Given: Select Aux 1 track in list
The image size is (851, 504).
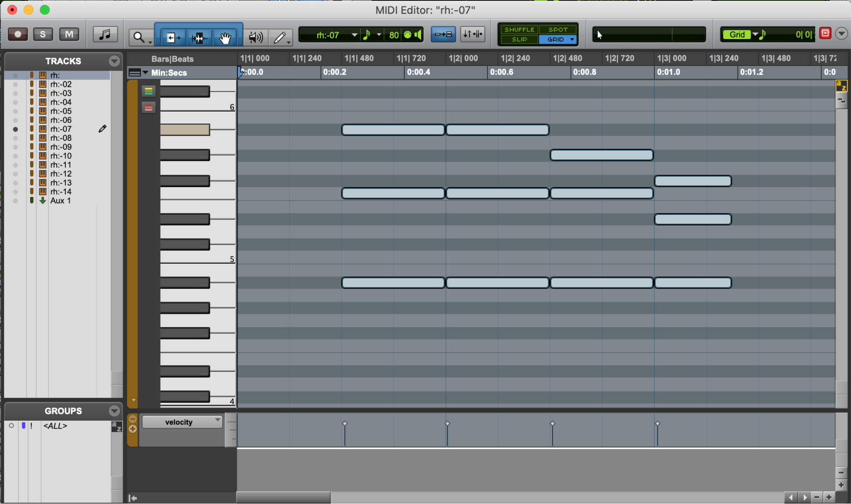Looking at the screenshot, I should [60, 200].
